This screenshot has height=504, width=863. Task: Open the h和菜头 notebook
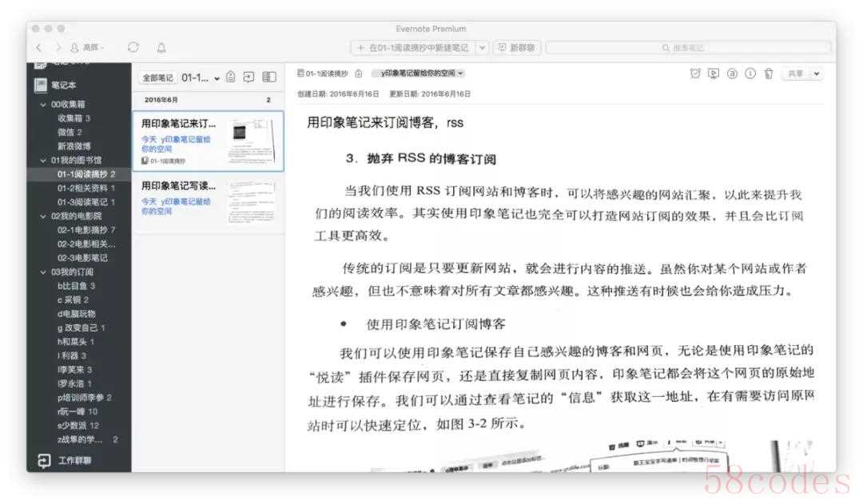75,342
